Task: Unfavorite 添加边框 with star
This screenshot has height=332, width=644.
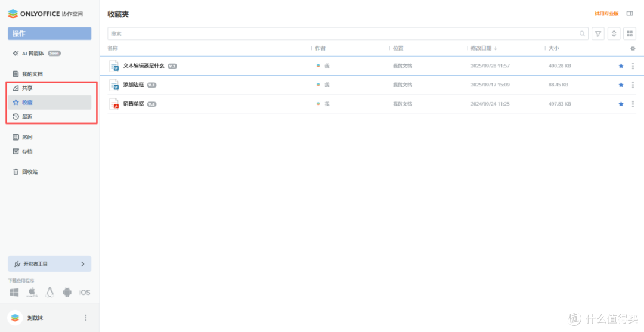Action: 621,85
